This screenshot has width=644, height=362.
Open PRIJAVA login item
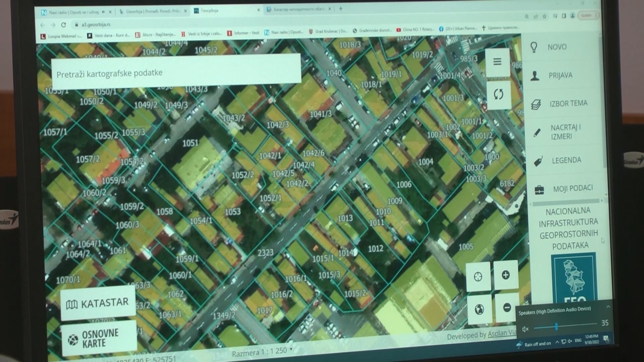[x=560, y=75]
